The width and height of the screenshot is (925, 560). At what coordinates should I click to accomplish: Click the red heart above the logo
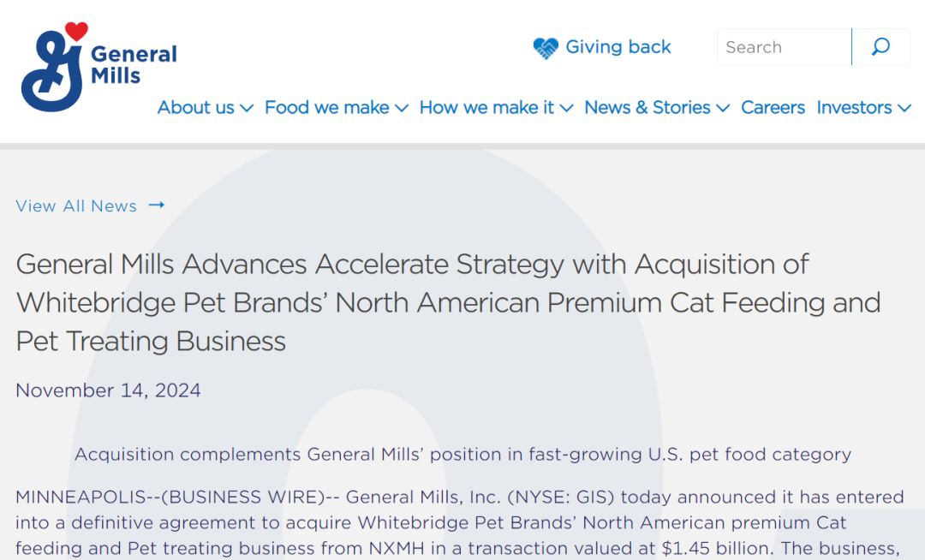click(76, 32)
